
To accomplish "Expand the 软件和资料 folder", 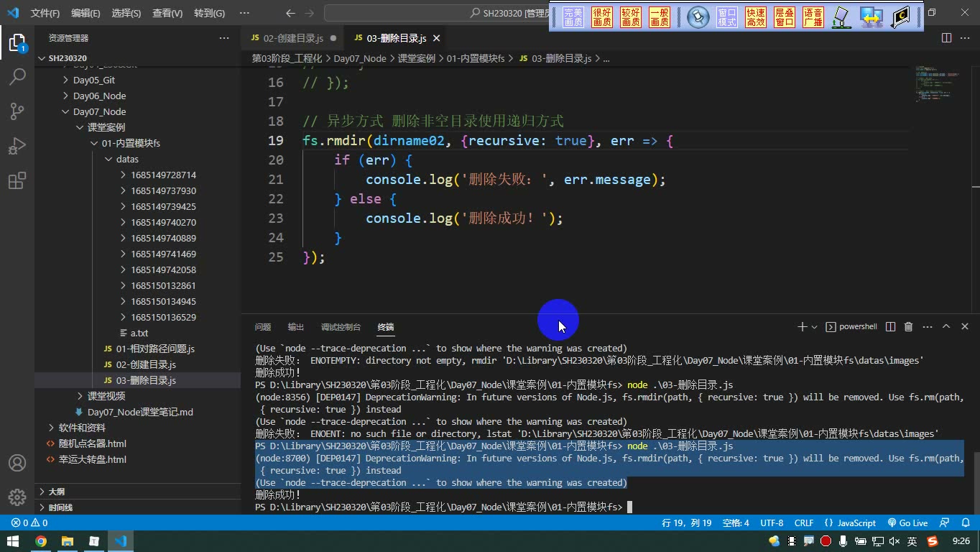I will click(82, 428).
